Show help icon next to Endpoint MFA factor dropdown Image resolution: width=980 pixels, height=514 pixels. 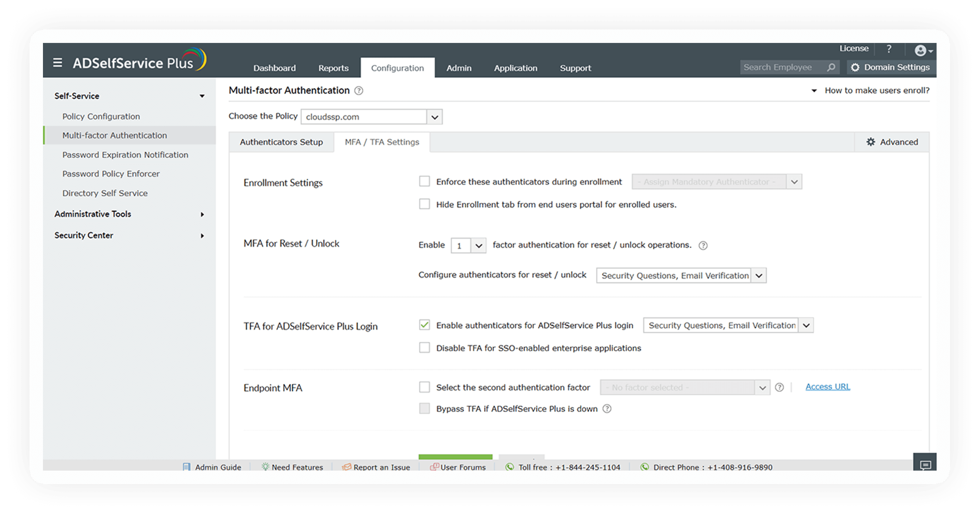coord(779,388)
